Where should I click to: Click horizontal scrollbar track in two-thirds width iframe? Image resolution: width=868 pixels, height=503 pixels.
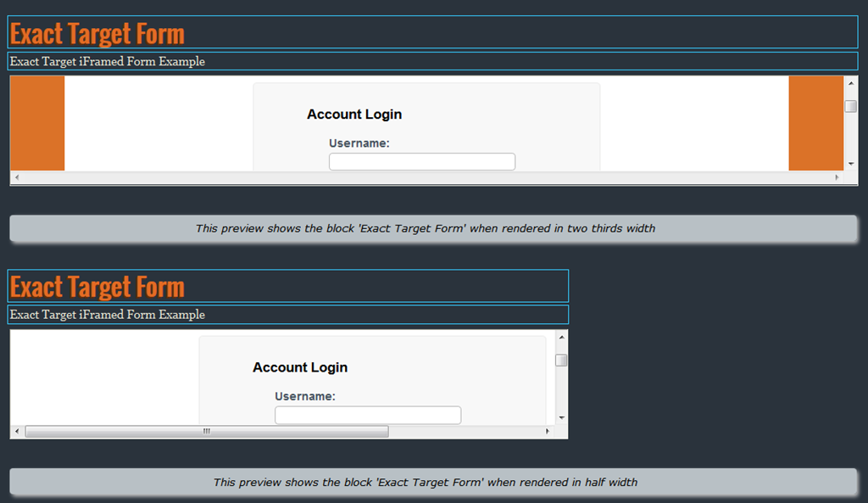click(424, 177)
